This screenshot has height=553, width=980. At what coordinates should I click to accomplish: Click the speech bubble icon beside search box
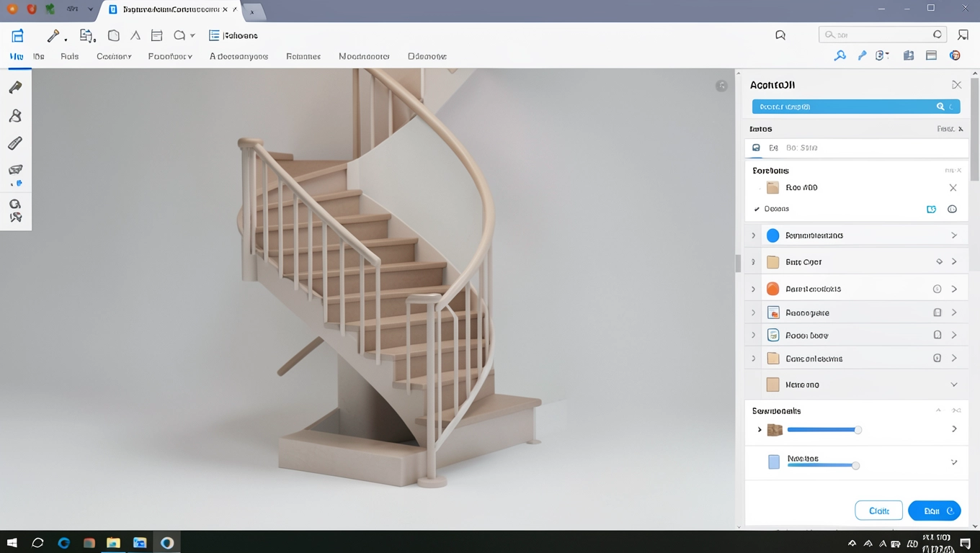coord(780,35)
